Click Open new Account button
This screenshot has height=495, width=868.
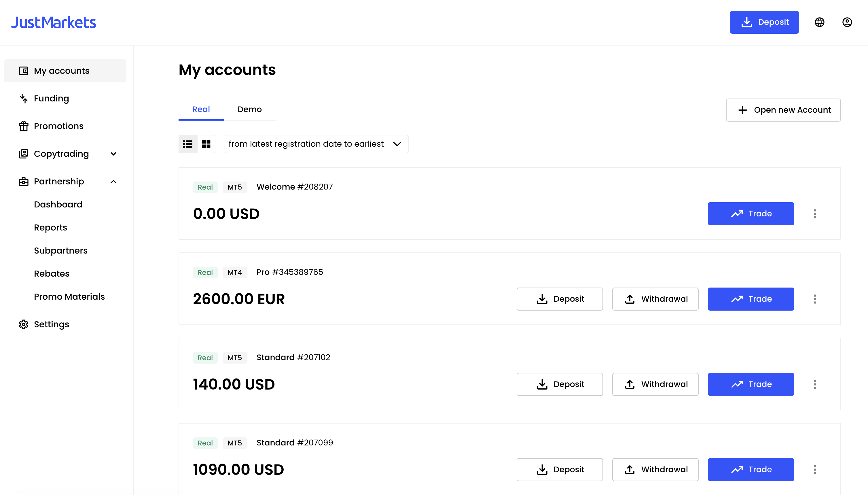(783, 110)
